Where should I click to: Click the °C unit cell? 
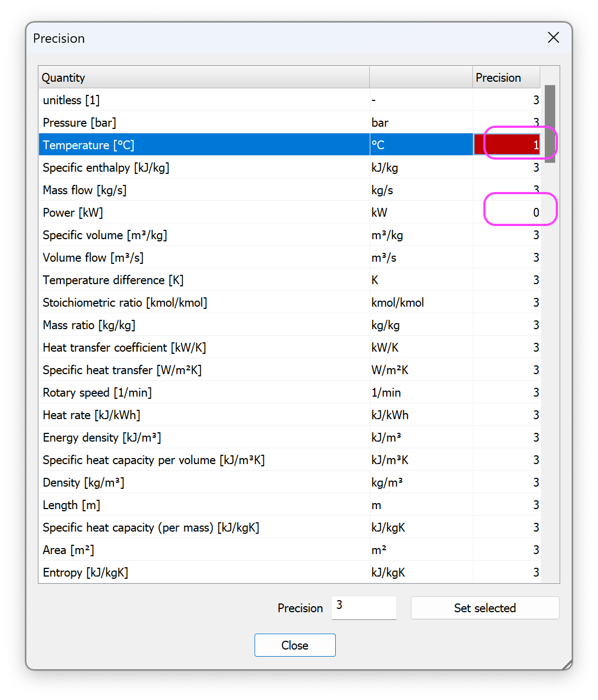(x=421, y=145)
